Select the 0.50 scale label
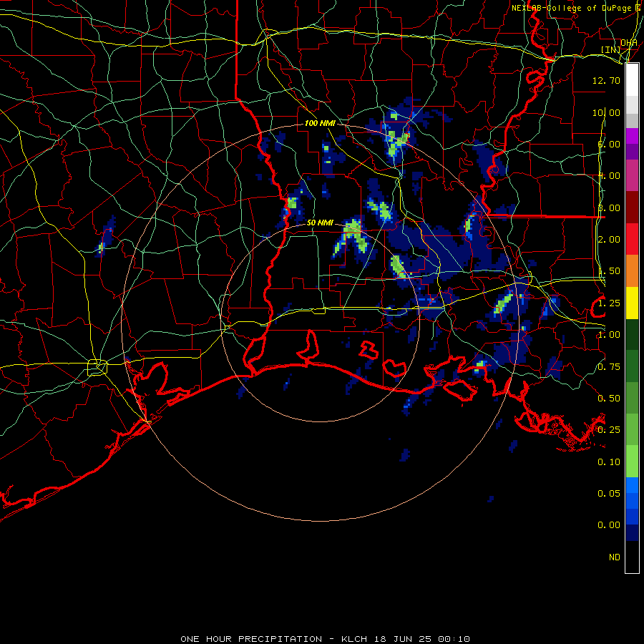The height and width of the screenshot is (644, 644). pos(609,399)
